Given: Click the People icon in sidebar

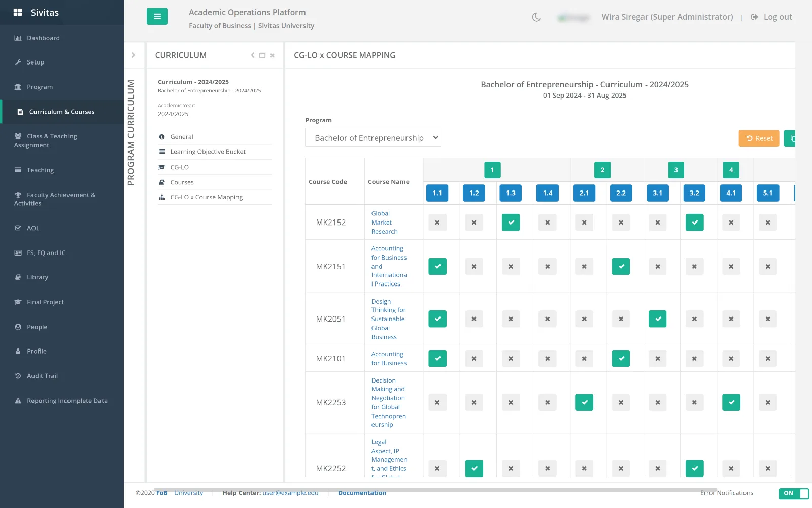Looking at the screenshot, I should point(18,327).
